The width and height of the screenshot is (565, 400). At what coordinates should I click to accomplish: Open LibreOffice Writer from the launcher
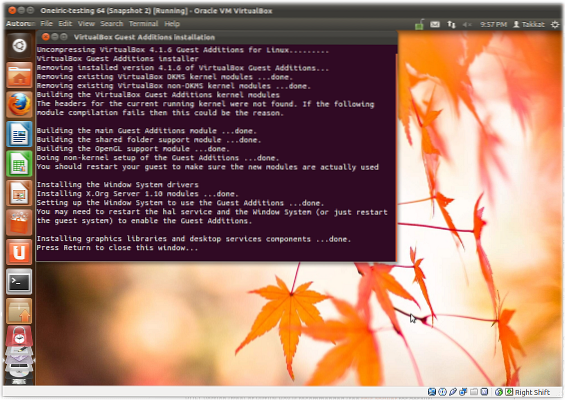tap(19, 134)
